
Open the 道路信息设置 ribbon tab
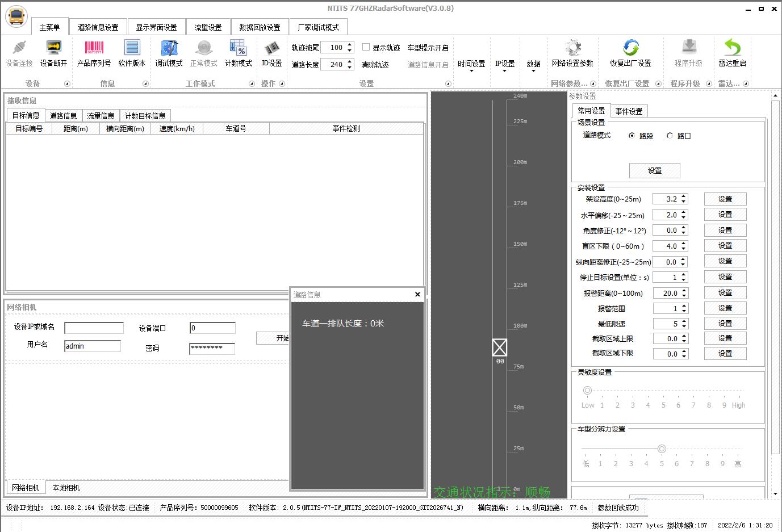tap(98, 27)
